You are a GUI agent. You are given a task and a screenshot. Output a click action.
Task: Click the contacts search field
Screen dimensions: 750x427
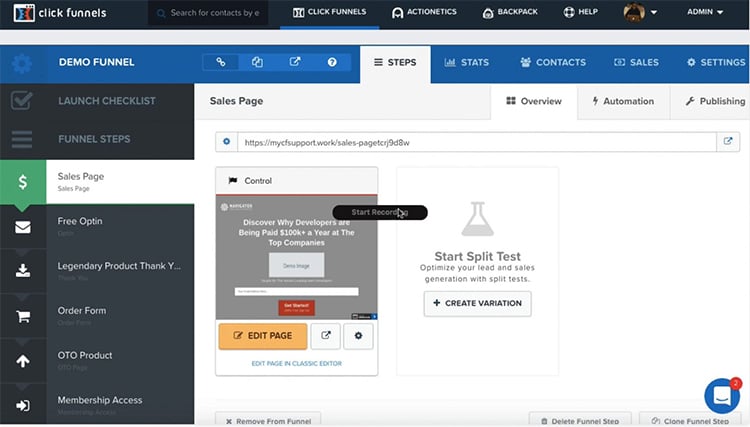coord(208,13)
